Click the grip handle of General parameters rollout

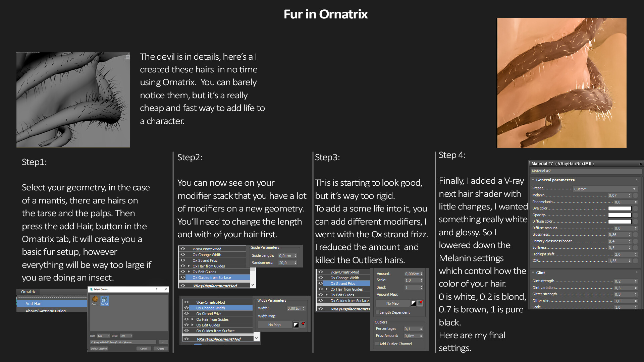tap(637, 180)
